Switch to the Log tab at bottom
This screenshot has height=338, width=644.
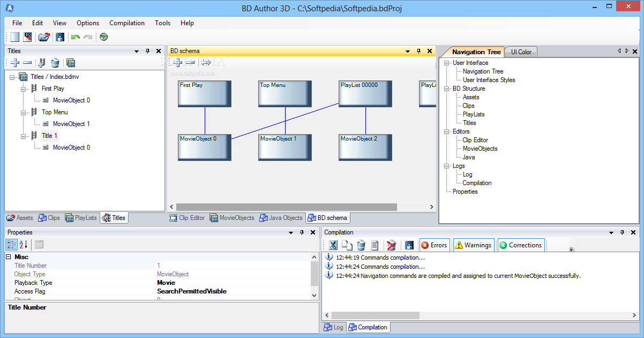[333, 327]
